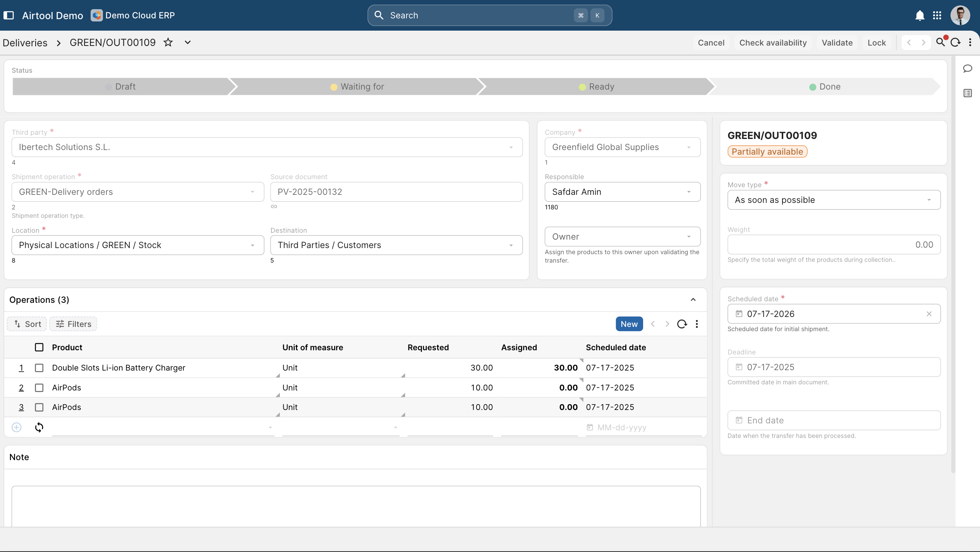The image size is (980, 552).
Task: Open the Demo Cloud ERP logo
Action: (x=96, y=15)
